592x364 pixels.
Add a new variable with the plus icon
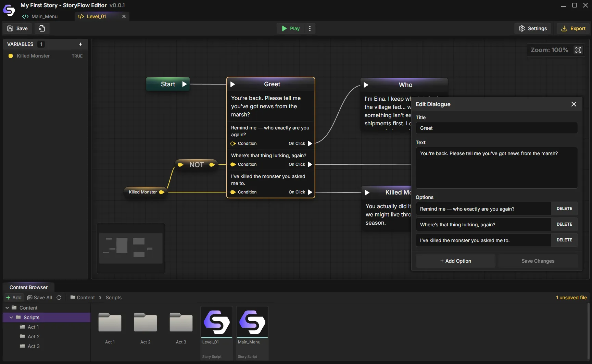pos(80,44)
